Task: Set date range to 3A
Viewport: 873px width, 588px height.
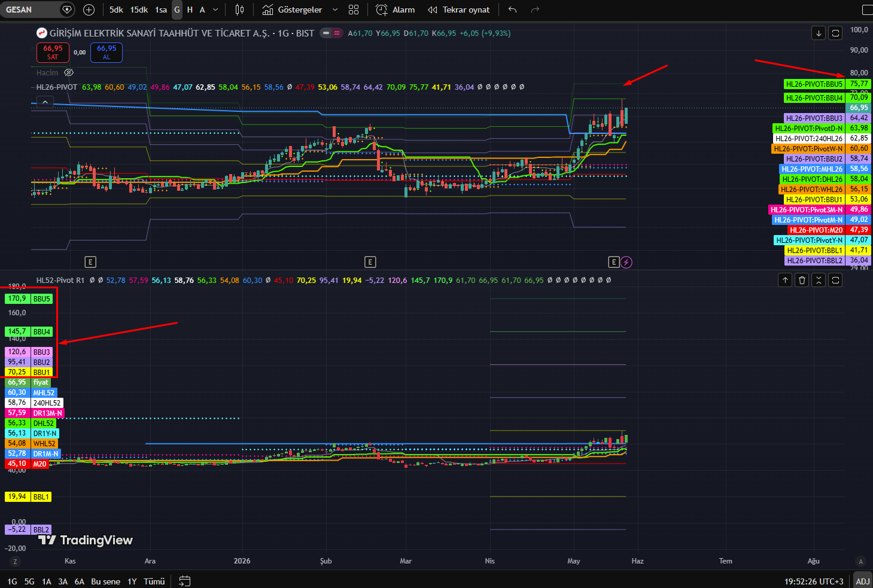Action: pos(63,581)
